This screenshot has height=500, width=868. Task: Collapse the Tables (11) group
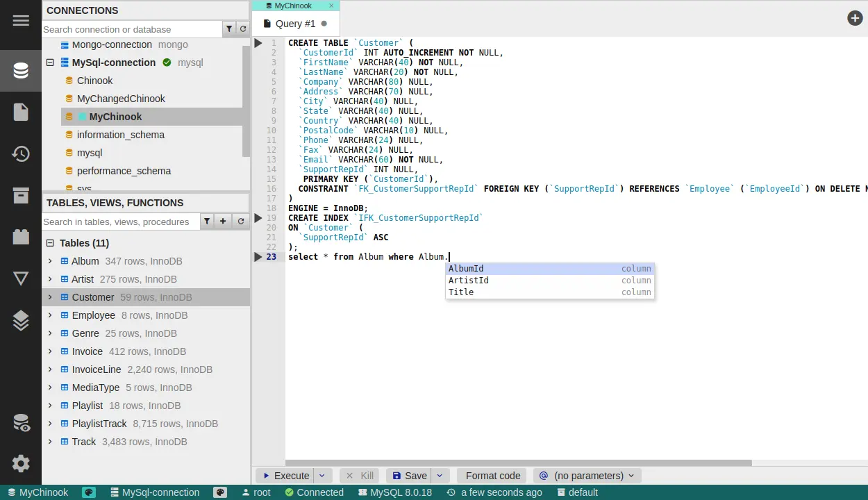[50, 243]
